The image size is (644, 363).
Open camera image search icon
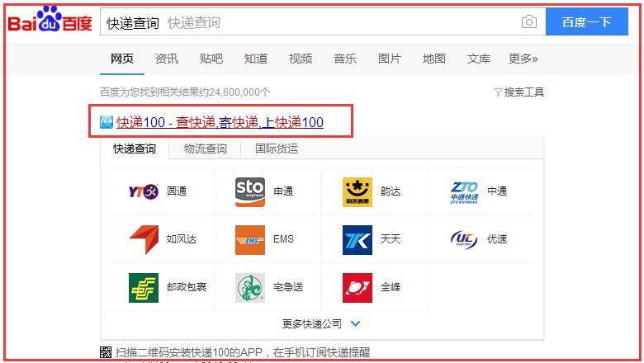click(529, 21)
